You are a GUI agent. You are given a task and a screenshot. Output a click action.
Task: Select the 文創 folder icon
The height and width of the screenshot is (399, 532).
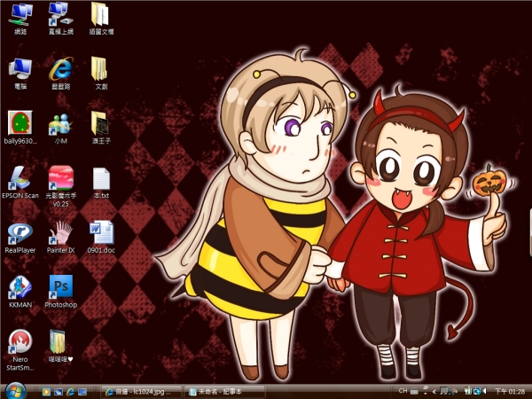click(101, 74)
